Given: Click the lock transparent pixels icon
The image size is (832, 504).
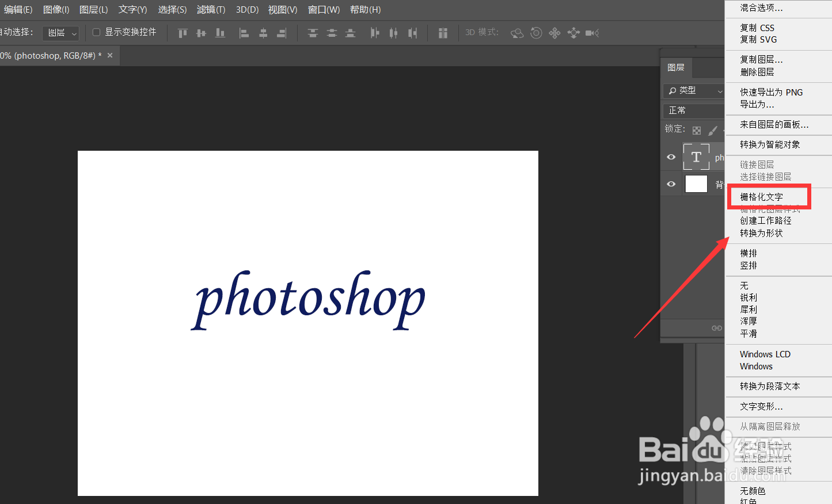Looking at the screenshot, I should point(697,131).
